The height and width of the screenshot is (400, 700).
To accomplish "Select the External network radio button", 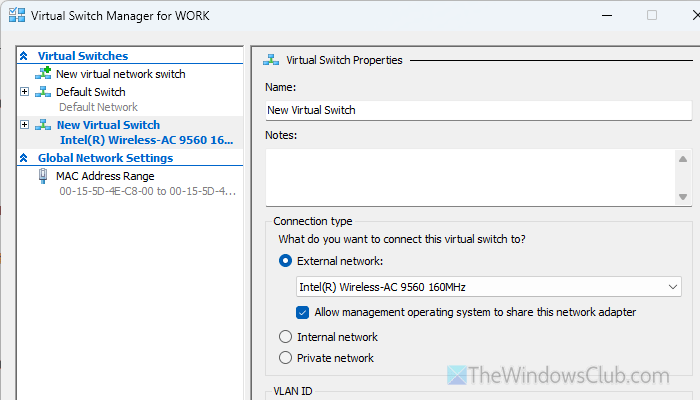I will click(x=285, y=261).
